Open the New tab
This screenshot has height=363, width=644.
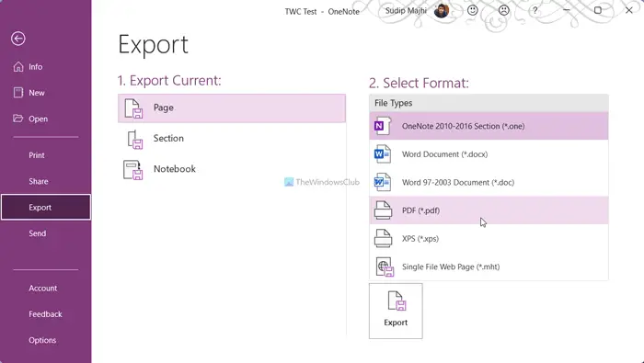click(46, 93)
